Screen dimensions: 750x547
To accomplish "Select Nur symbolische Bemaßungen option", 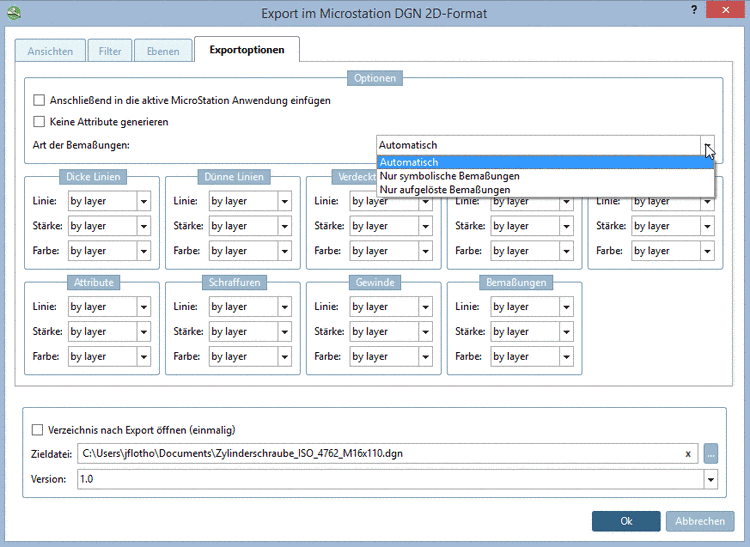I will pyautogui.click(x=545, y=176).
